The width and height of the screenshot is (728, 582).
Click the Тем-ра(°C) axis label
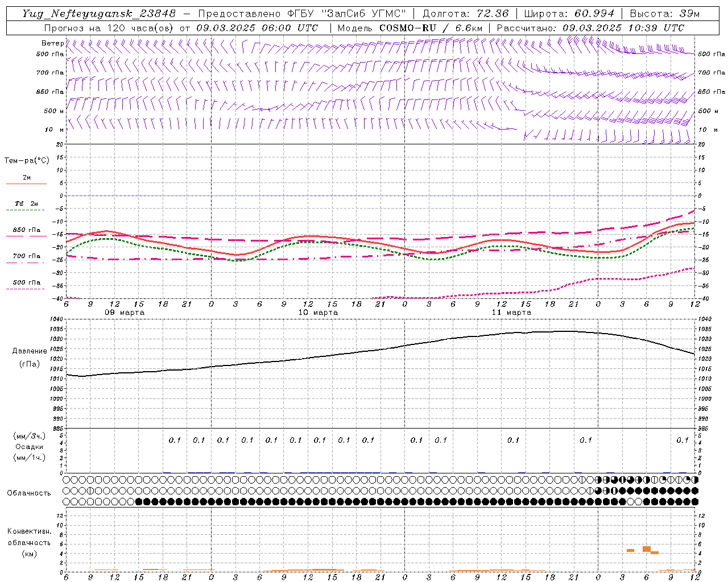tap(27, 161)
